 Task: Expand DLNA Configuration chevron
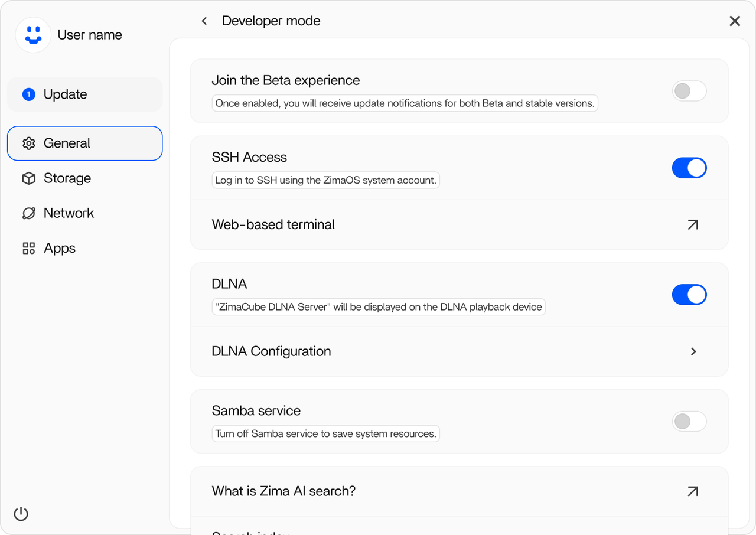[693, 351]
